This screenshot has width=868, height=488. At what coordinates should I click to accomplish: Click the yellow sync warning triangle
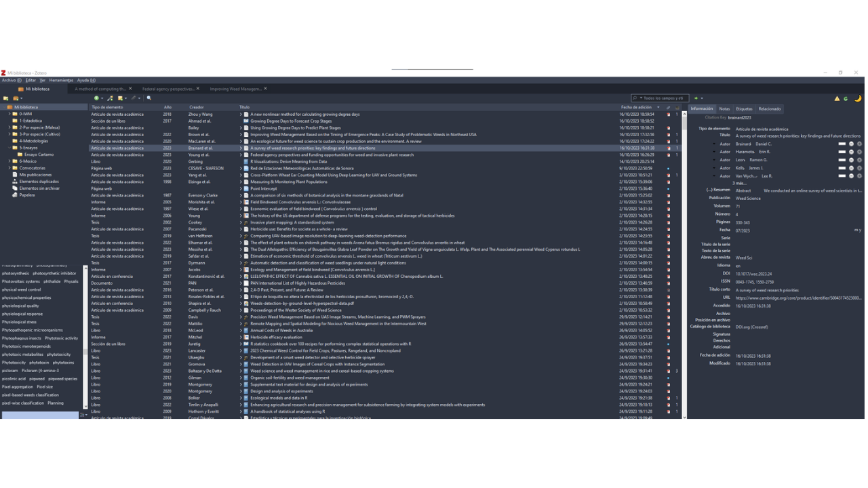[x=837, y=99]
